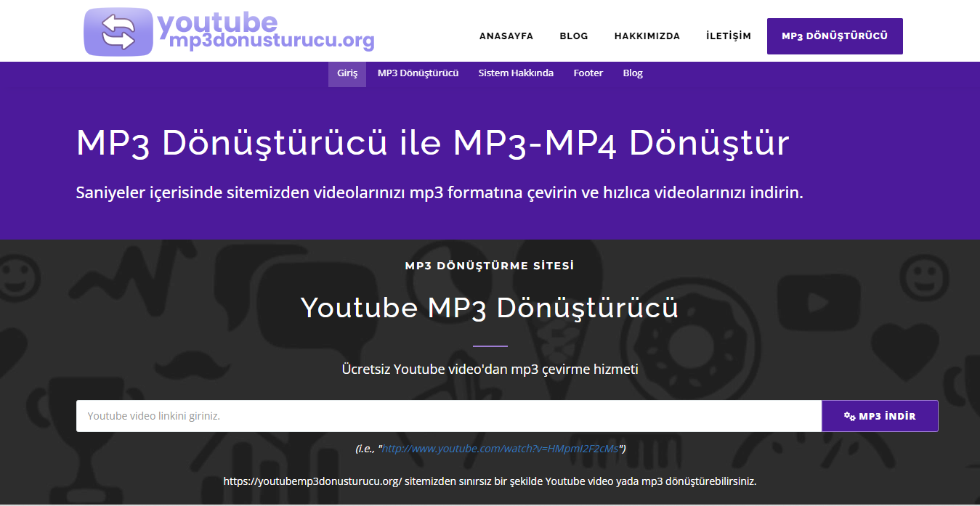Focus the Youtube video link input field

click(x=449, y=416)
